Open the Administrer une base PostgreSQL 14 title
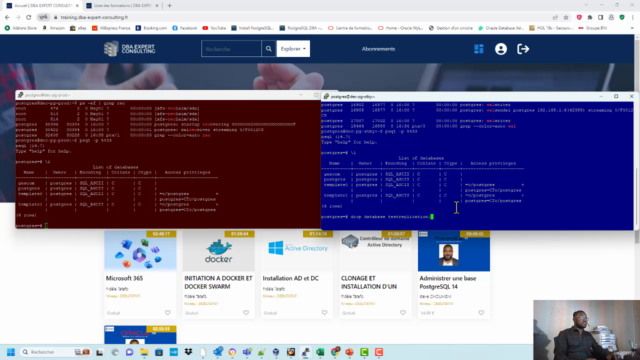Screen dimensions: 640x360 tap(448, 282)
